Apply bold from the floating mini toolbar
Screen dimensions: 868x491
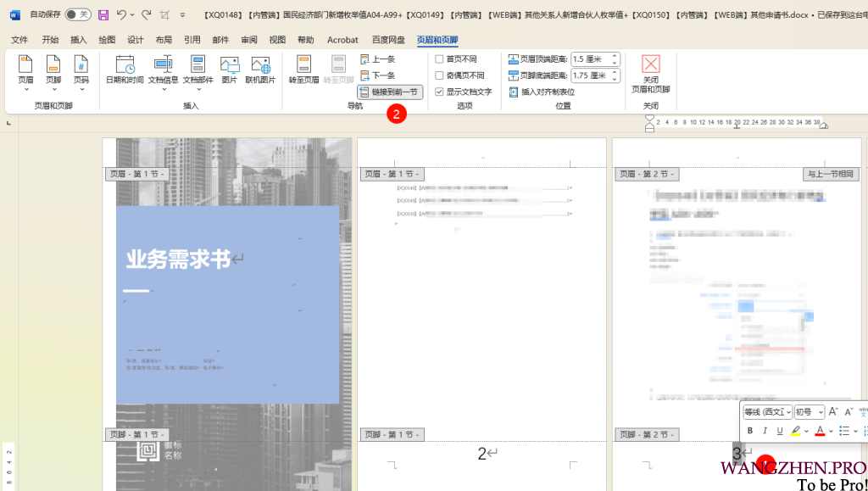[750, 431]
